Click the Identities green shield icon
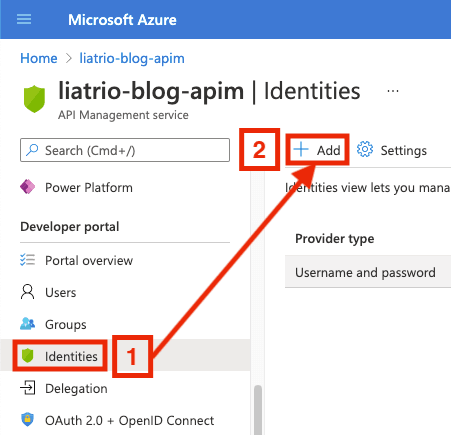 click(x=27, y=355)
